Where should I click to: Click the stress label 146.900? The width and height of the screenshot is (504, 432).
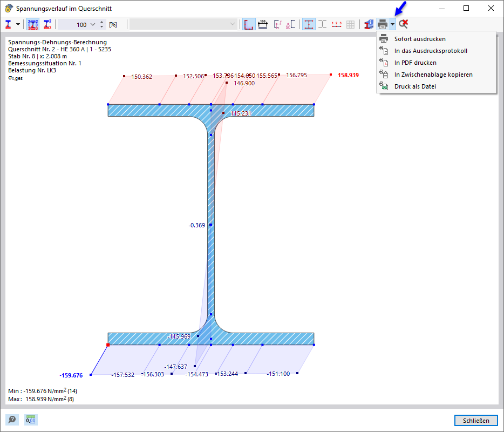[244, 83]
